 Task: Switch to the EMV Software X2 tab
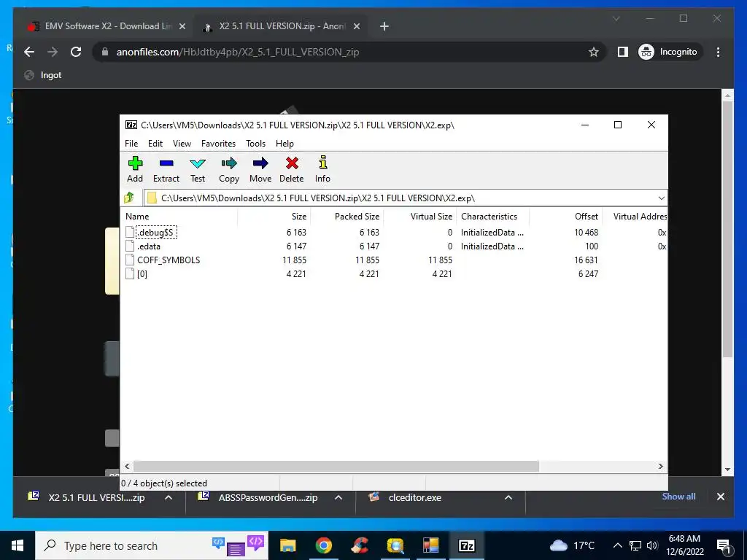pyautogui.click(x=107, y=26)
